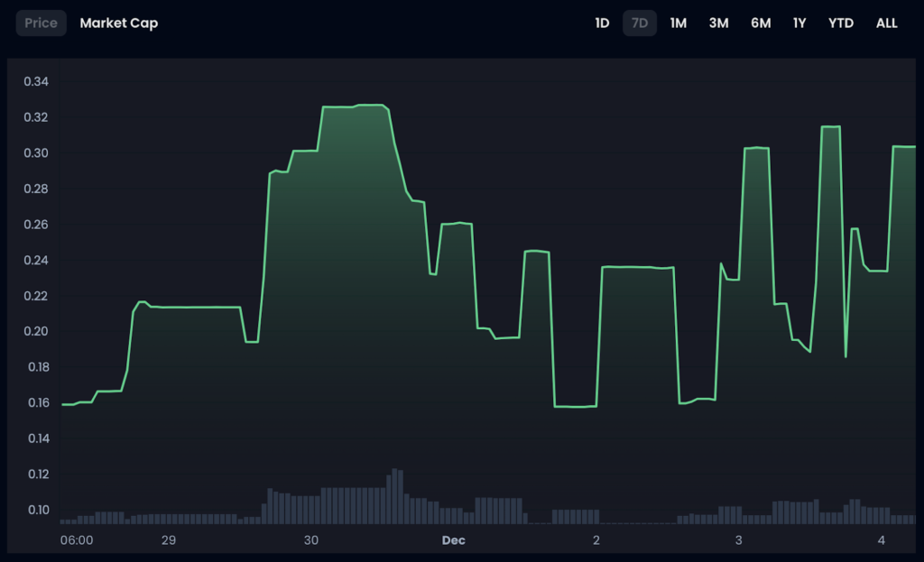Screen dimensions: 924x562
Task: Show the 1Y price history
Action: pos(799,23)
